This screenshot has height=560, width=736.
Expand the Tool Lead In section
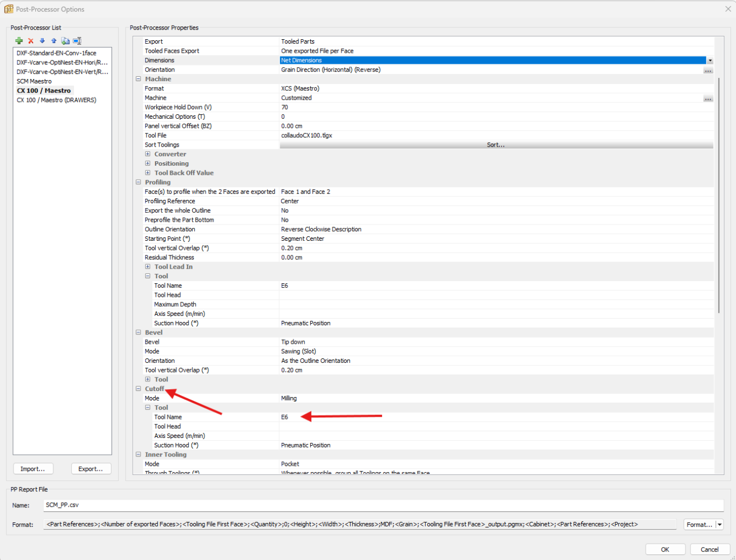148,267
